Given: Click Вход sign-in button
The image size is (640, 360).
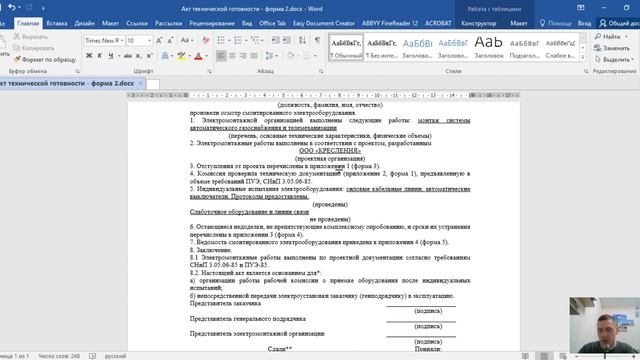Looking at the screenshot, I should 584,23.
